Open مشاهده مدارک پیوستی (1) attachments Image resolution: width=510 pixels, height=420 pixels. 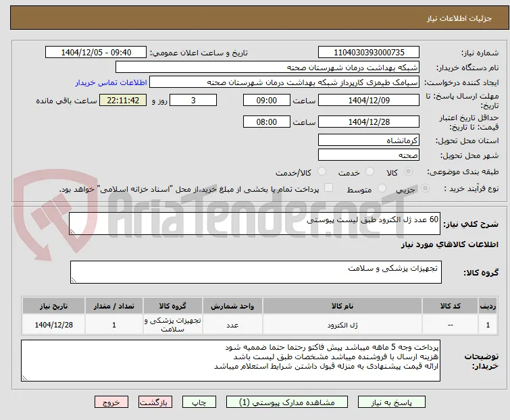[287, 402]
